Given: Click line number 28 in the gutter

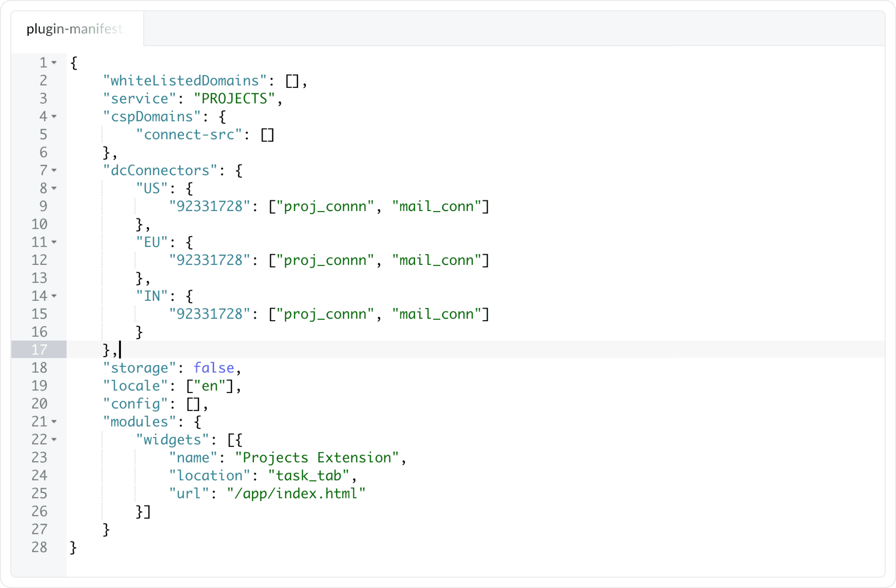Looking at the screenshot, I should (39, 547).
